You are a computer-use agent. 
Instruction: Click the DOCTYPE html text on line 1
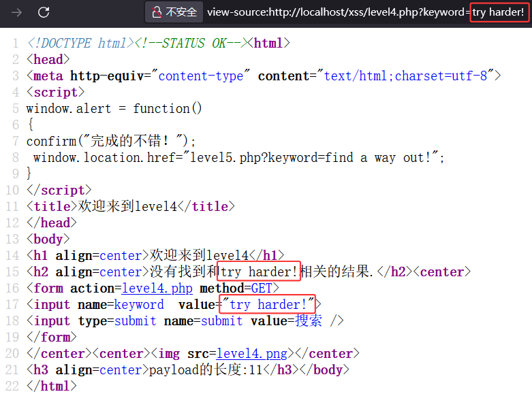80,44
